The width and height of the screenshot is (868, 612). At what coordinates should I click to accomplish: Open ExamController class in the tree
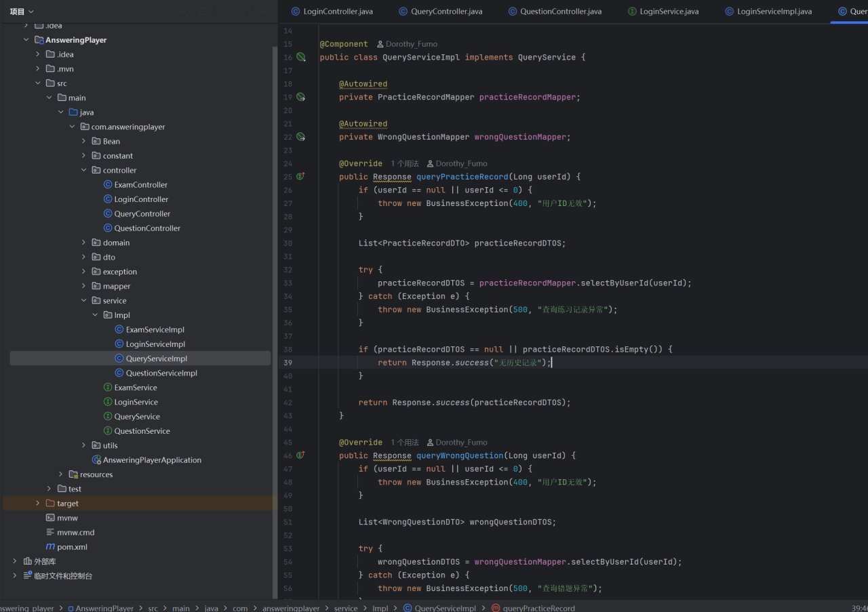pos(135,184)
